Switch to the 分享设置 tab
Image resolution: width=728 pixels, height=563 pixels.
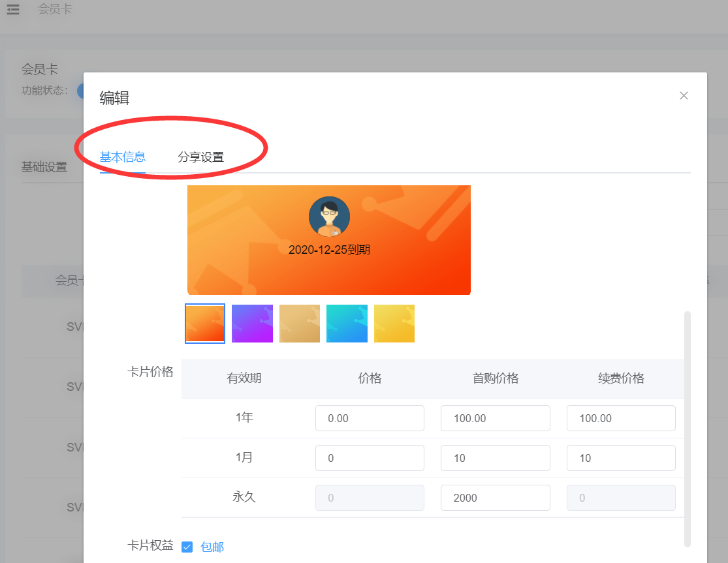click(200, 157)
